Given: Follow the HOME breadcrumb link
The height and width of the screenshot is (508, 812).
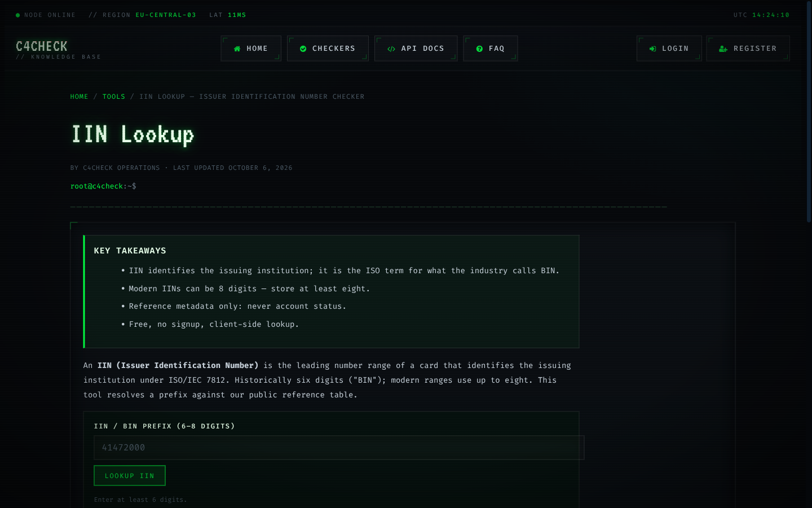Looking at the screenshot, I should pyautogui.click(x=80, y=97).
